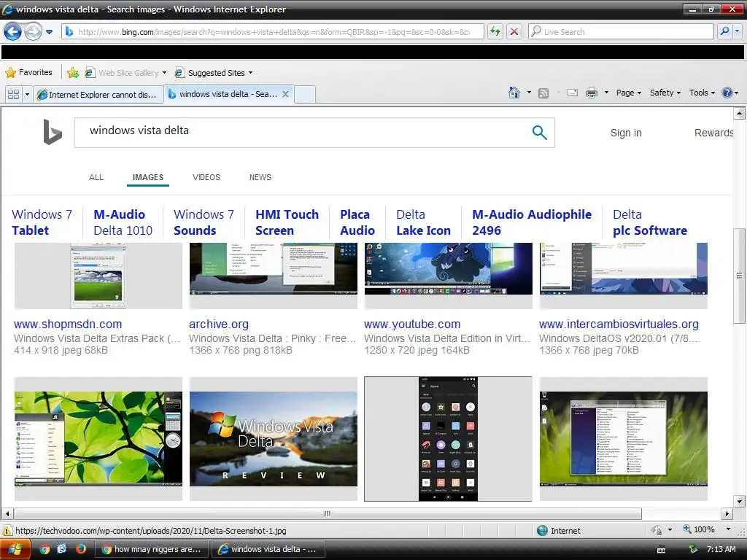This screenshot has width=747, height=560.
Task: Expand the Home button dropdown arrow
Action: point(529,93)
